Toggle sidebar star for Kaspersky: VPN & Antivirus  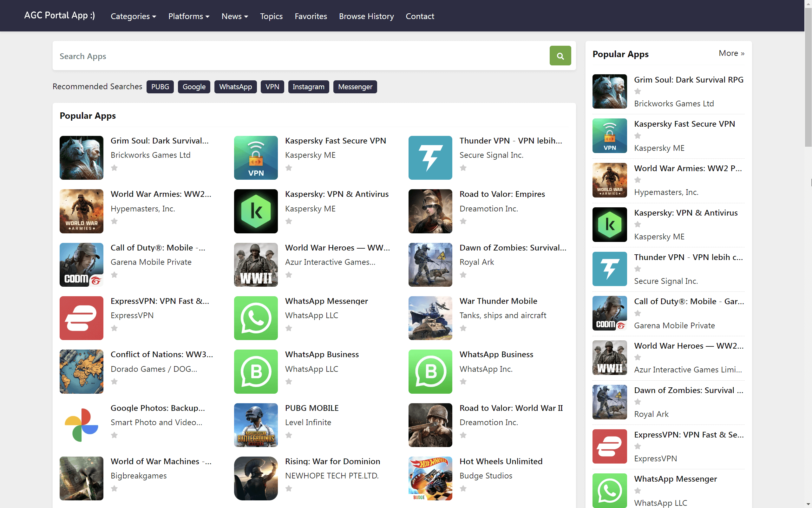[638, 224]
